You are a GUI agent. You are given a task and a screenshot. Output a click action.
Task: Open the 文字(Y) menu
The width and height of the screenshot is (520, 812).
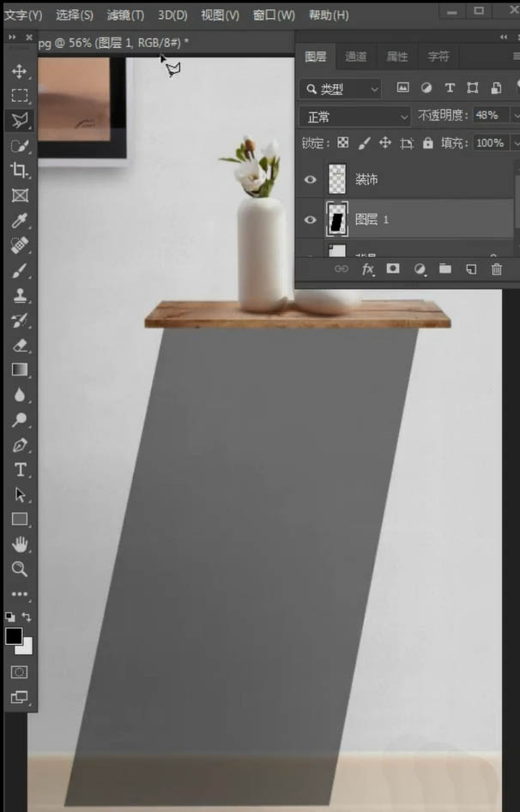click(x=23, y=15)
